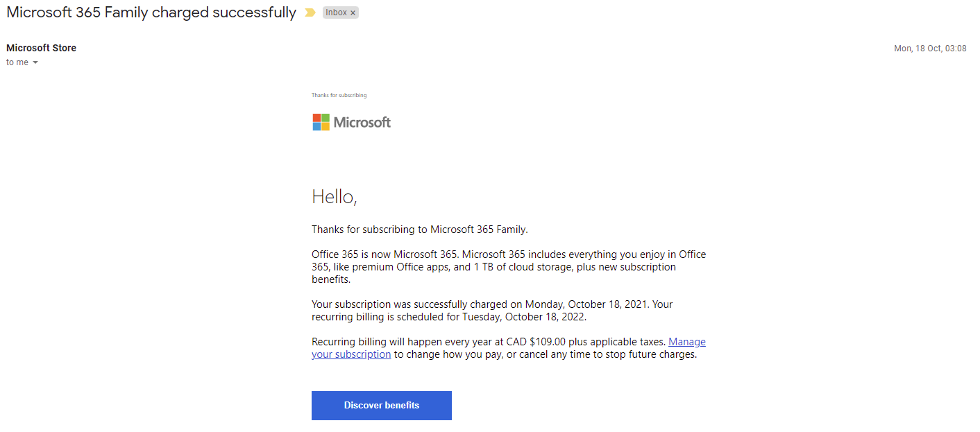The width and height of the screenshot is (980, 432).
Task: Remove the Inbox label using its x
Action: pos(353,13)
